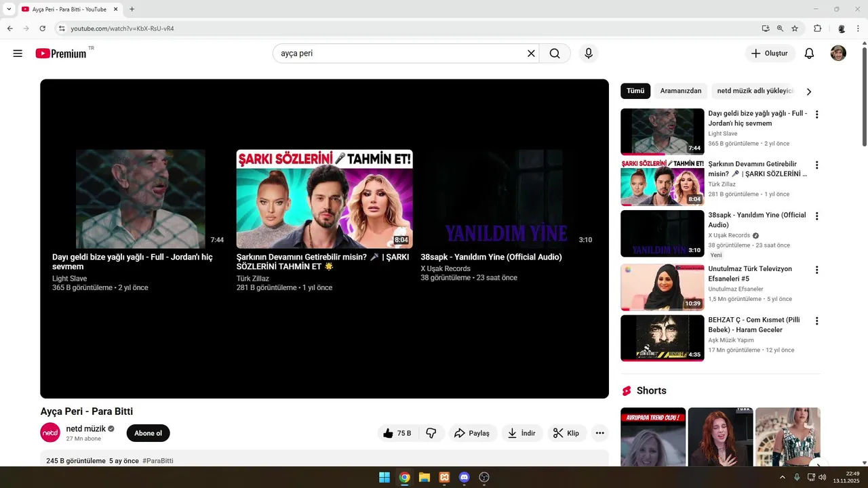Image resolution: width=868 pixels, height=488 pixels.
Task: Subscribe with Abone ol button
Action: 148,433
